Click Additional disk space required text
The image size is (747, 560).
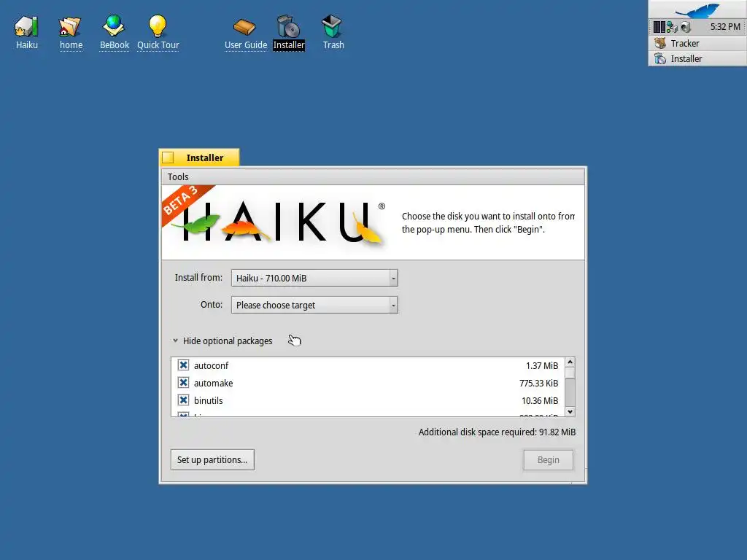coord(497,432)
